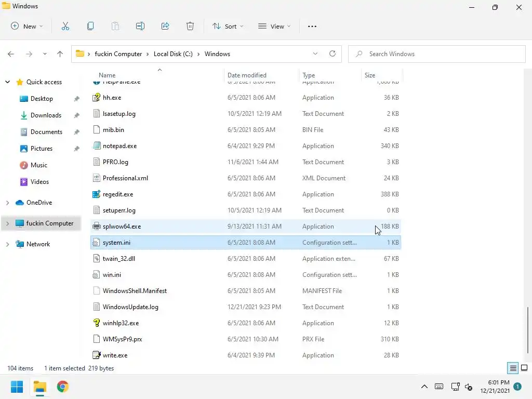
Task: Open Windows Start menu
Action: pyautogui.click(x=17, y=387)
